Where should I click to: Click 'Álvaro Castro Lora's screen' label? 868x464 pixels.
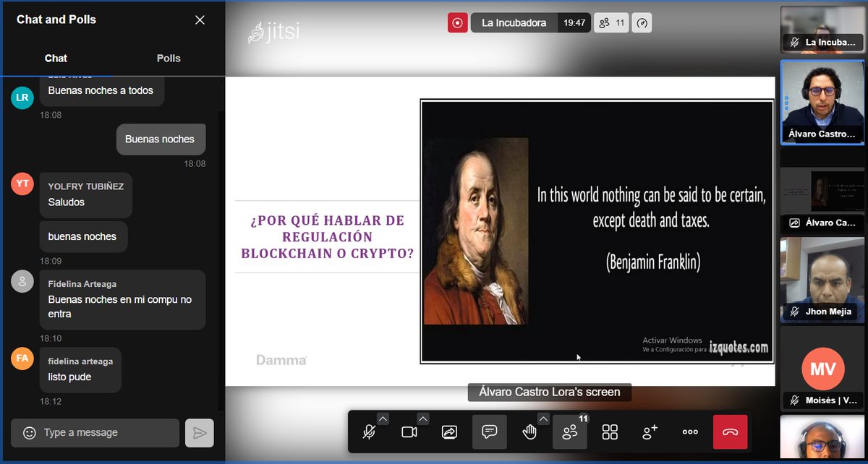[550, 392]
